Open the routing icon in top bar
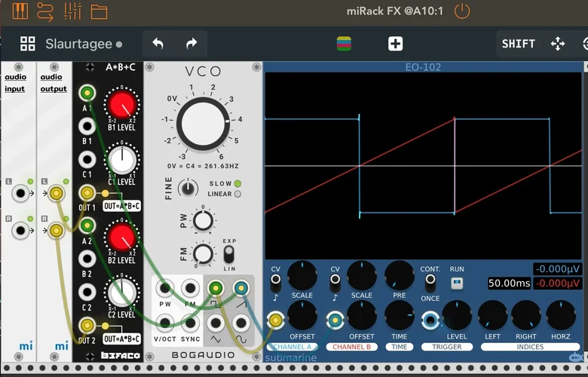 pos(46,11)
